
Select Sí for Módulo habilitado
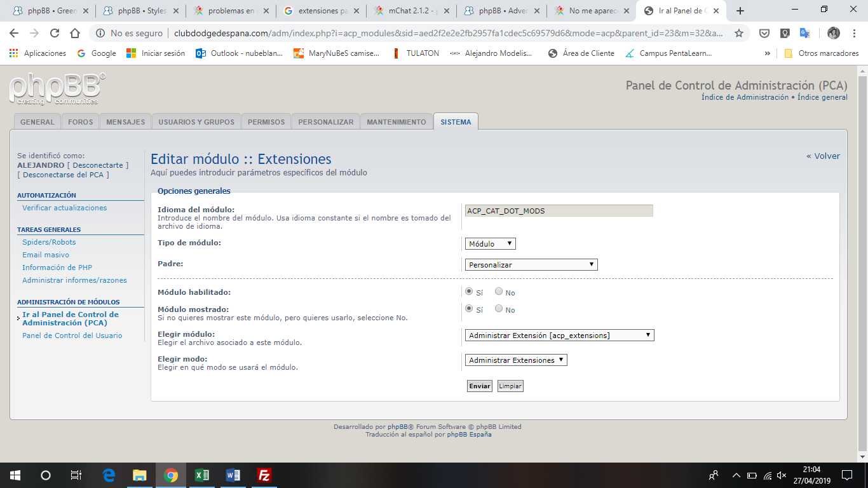pyautogui.click(x=469, y=292)
